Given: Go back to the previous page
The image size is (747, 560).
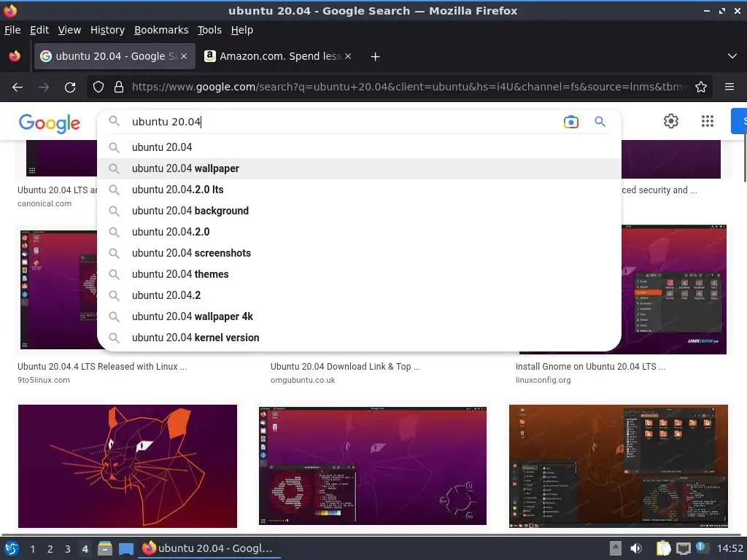Looking at the screenshot, I should 18,87.
